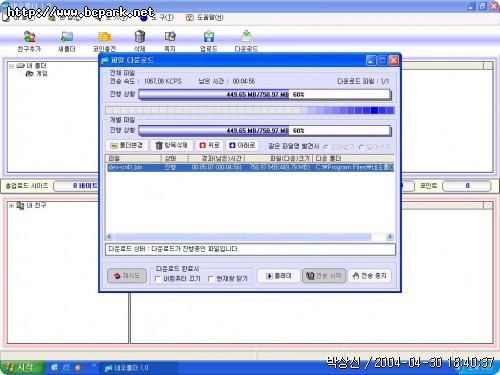Screen dimensions: 500x375
Task: Collapse the 내 폴더 tree node
Action: 12,66
